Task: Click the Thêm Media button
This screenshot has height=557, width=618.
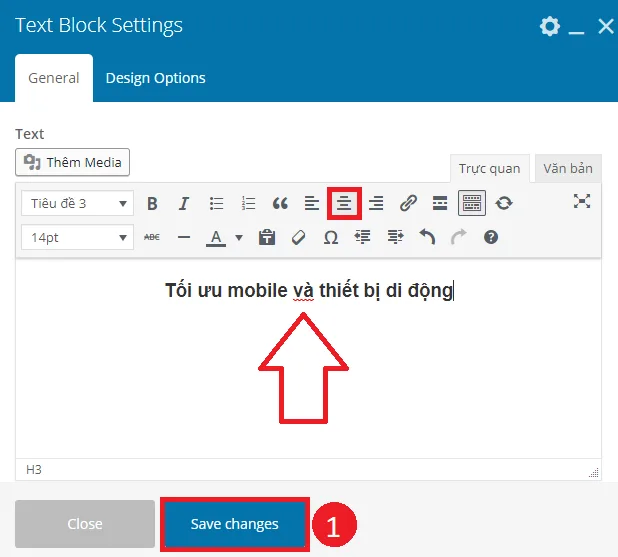Action: pyautogui.click(x=73, y=162)
